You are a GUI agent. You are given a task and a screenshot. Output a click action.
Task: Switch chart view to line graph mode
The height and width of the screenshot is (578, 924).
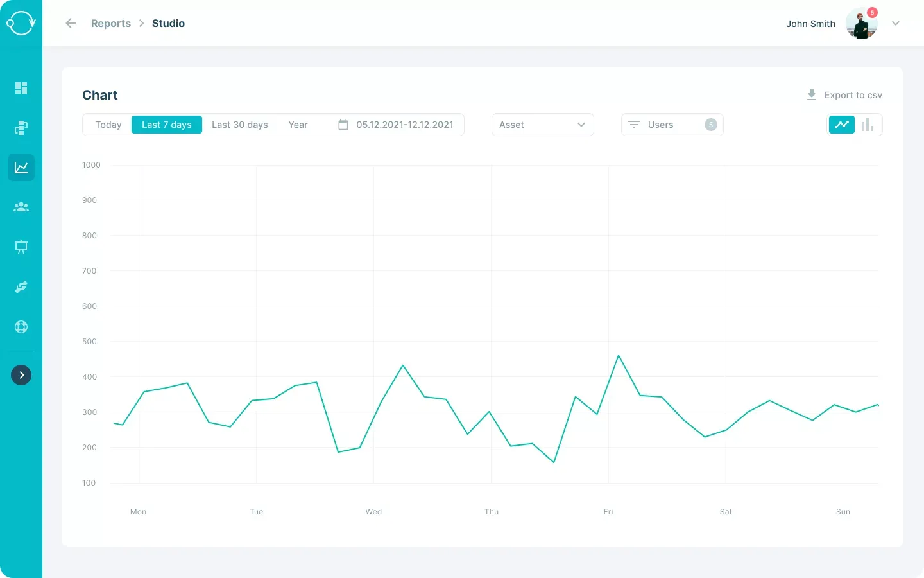point(841,125)
